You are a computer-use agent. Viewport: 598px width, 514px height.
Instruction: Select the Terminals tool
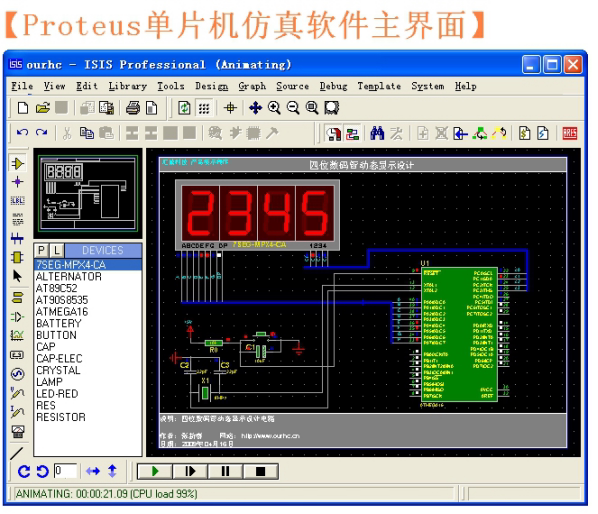tap(18, 298)
